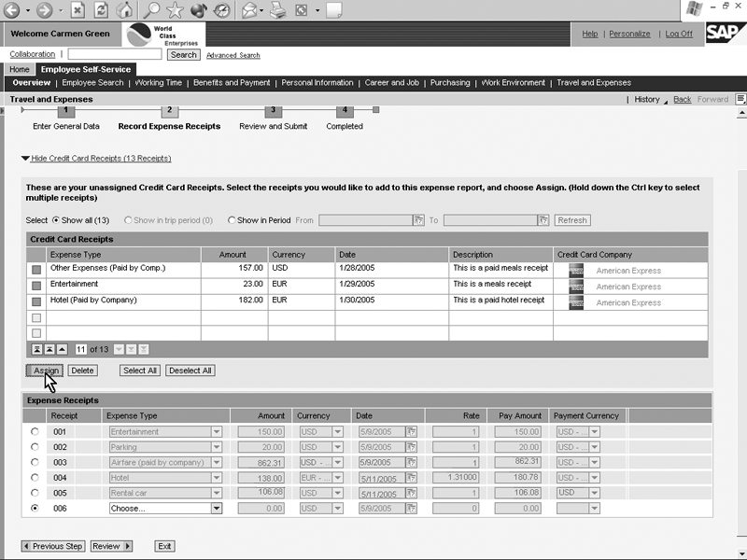This screenshot has width=747, height=560.
Task: Click the browser Refresh page icon
Action: (101, 9)
